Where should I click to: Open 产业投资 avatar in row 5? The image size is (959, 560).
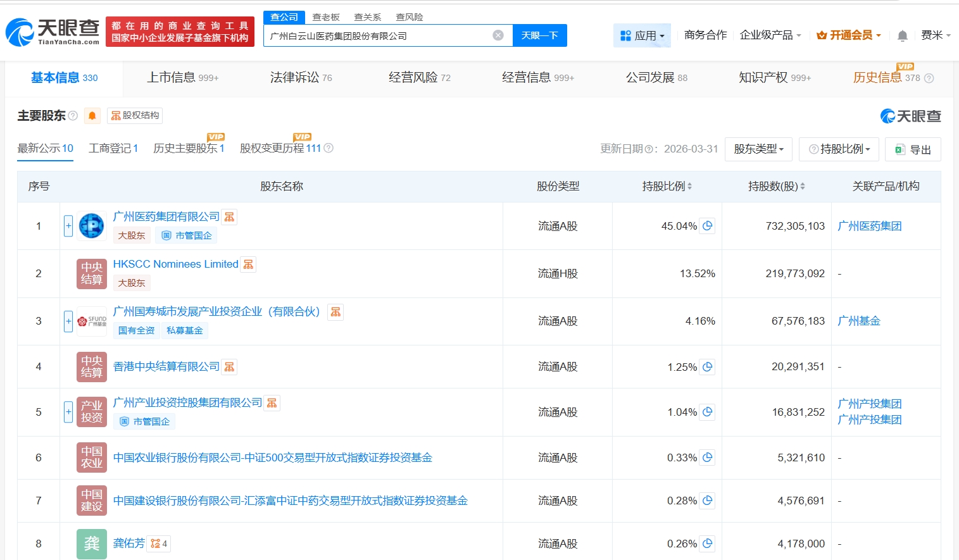click(x=92, y=412)
